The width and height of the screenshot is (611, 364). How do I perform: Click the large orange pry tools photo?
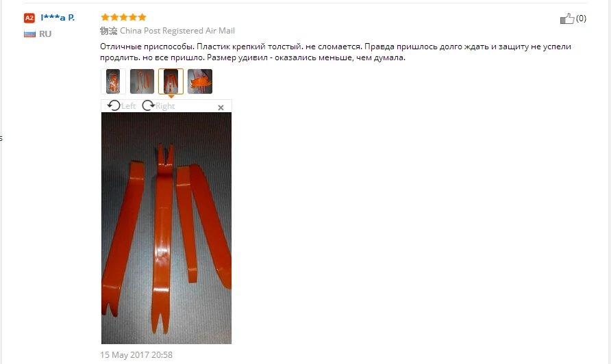coord(166,228)
